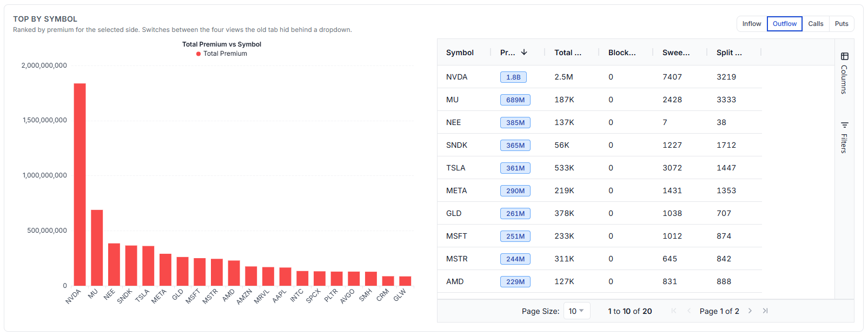
Task: Click the 385M premium badge
Action: (515, 122)
